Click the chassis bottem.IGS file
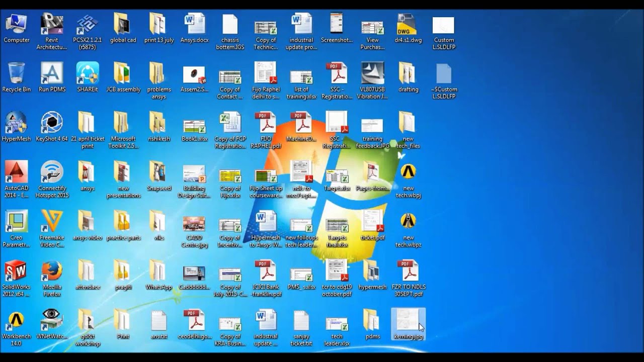The image size is (644, 362). coord(230,32)
